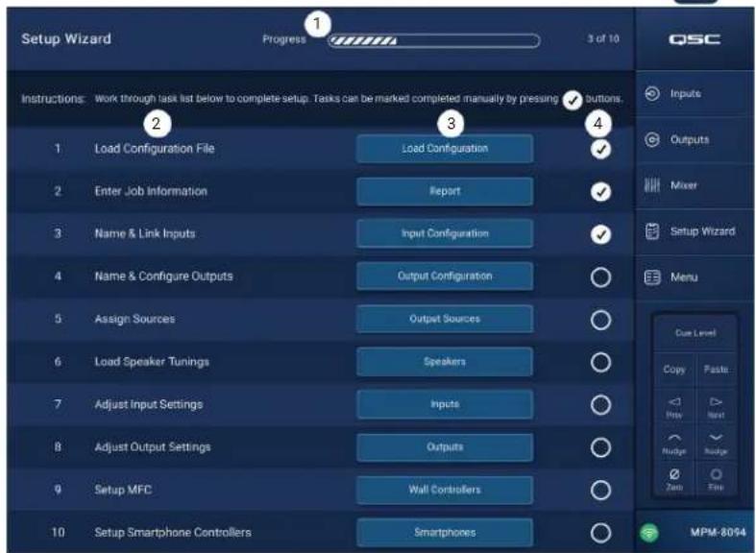Image resolution: width=756 pixels, height=553 pixels.
Task: Uncheck Enter Job Information completed mark
Action: pyautogui.click(x=600, y=192)
